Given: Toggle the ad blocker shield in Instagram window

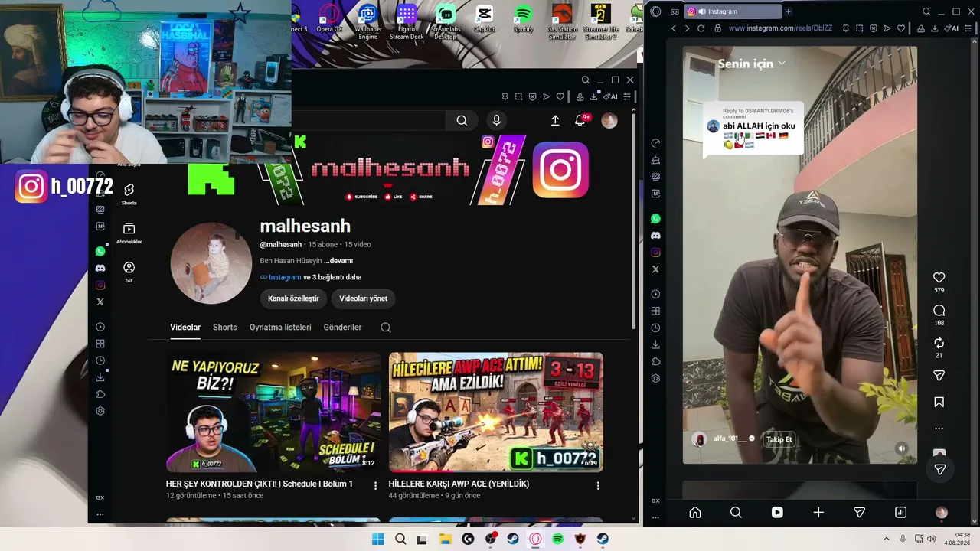Looking at the screenshot, I should click(874, 28).
